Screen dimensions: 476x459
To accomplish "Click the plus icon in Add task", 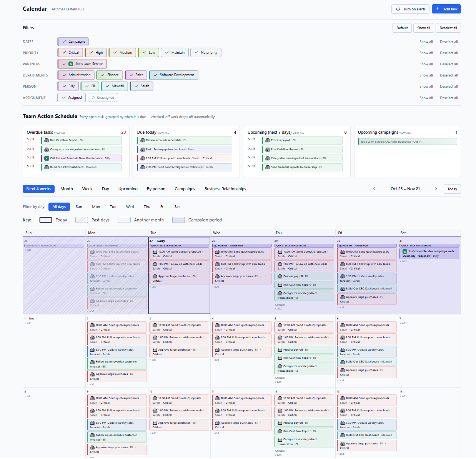I will (x=438, y=9).
